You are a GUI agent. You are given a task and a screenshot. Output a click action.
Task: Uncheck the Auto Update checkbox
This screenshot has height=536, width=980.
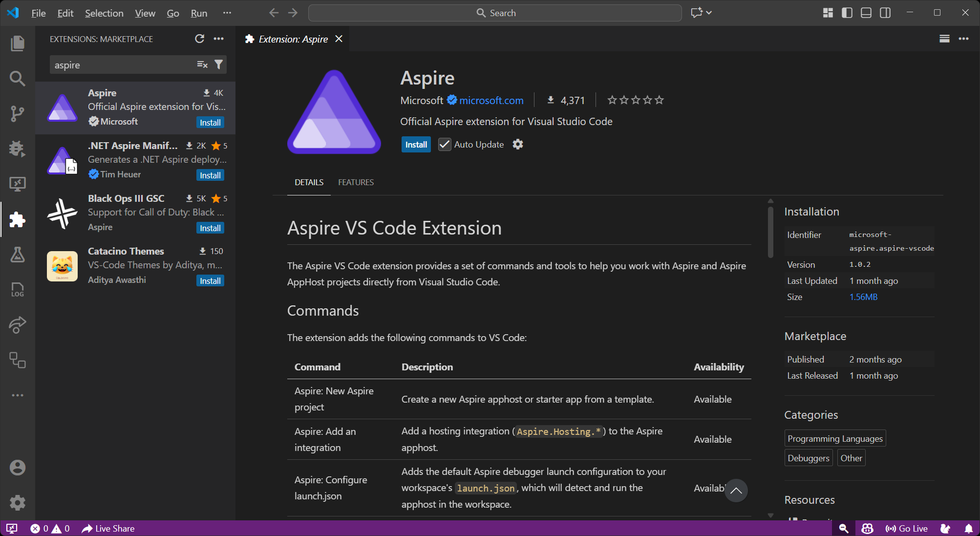pos(444,144)
